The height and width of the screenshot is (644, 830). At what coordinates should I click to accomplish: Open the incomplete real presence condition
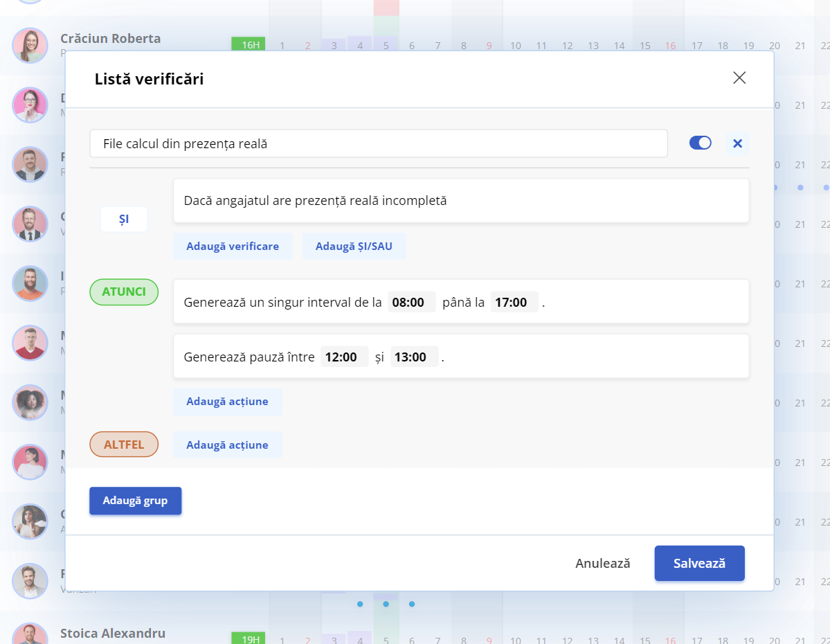coord(460,201)
